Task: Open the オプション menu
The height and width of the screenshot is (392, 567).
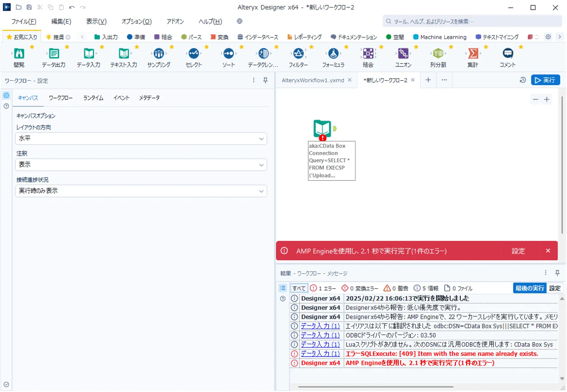Action: [x=137, y=21]
